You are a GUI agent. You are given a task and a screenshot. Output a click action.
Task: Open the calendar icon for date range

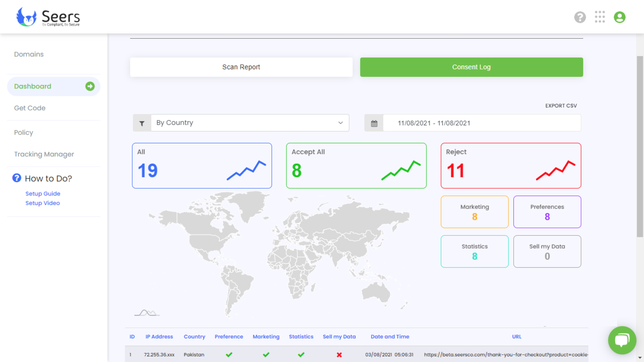(374, 123)
